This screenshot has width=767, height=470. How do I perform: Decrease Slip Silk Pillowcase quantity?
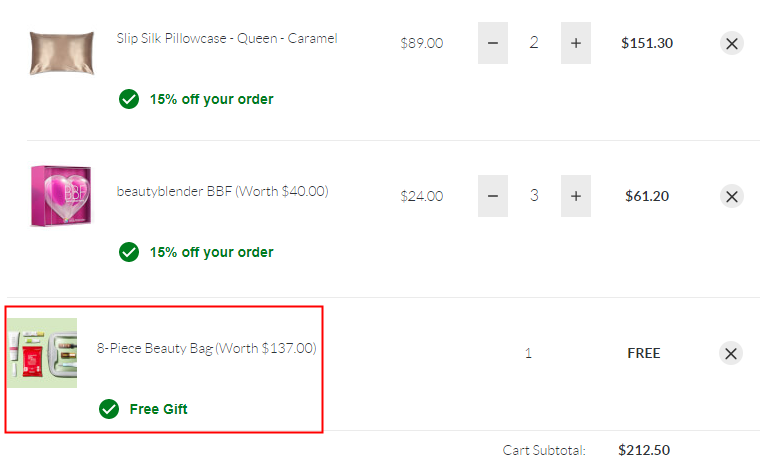click(493, 43)
